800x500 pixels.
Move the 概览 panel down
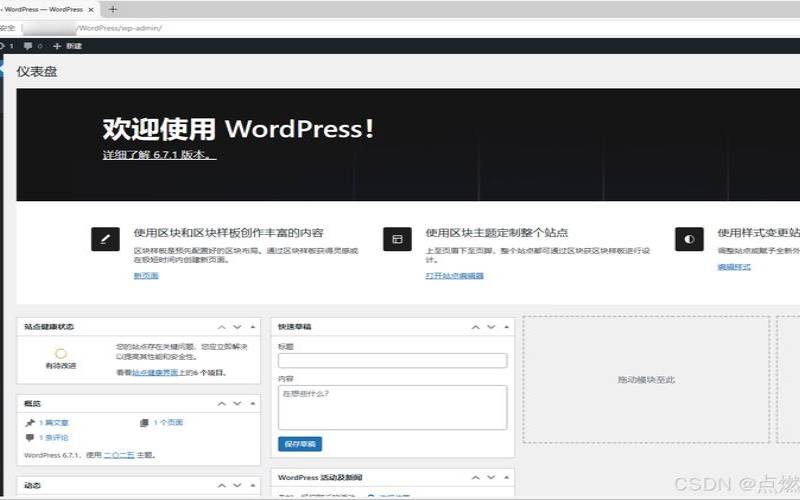(237, 404)
